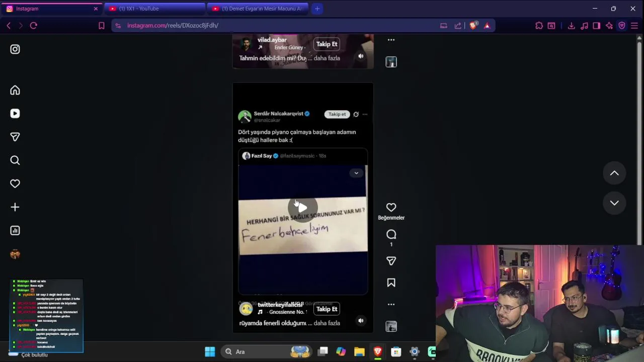Click the screen cast icon in address bar
The image size is (644, 362).
[x=443, y=25]
